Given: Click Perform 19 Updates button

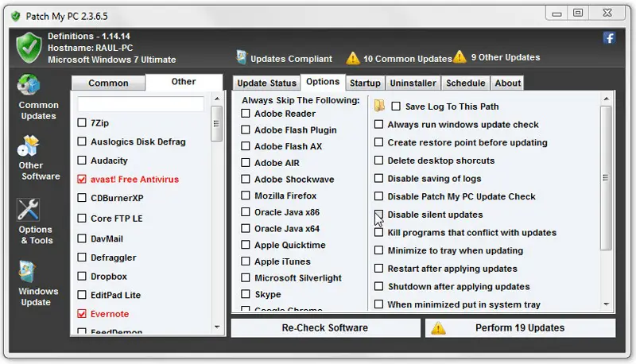Looking at the screenshot, I should pos(521,328).
